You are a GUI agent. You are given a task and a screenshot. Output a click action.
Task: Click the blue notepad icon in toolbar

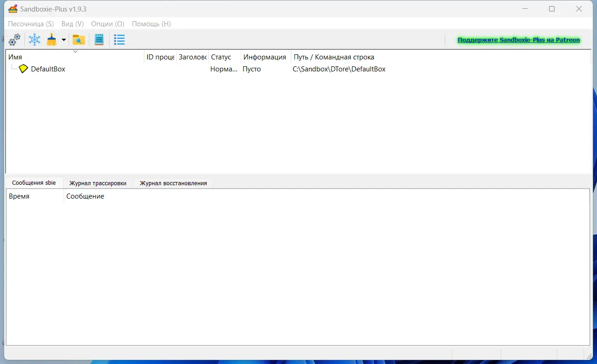coord(99,40)
